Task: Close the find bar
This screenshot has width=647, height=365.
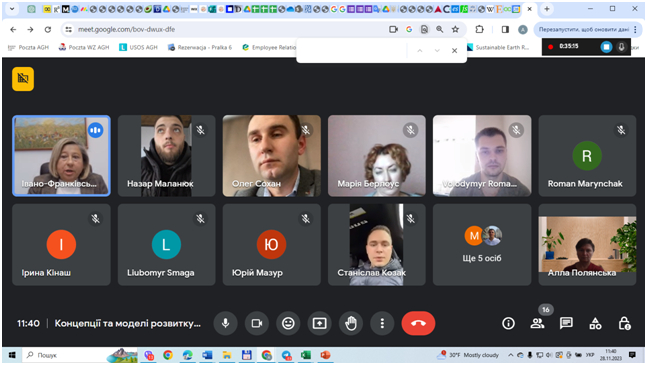Action: 454,51
